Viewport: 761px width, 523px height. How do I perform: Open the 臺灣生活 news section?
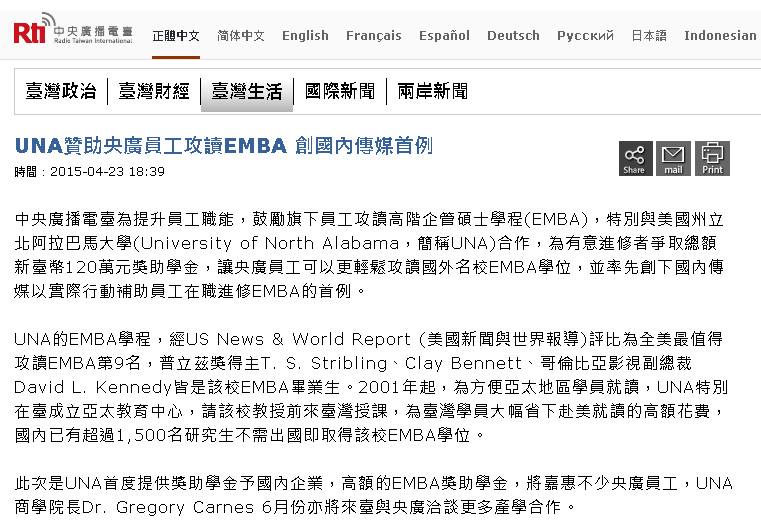coord(247,91)
